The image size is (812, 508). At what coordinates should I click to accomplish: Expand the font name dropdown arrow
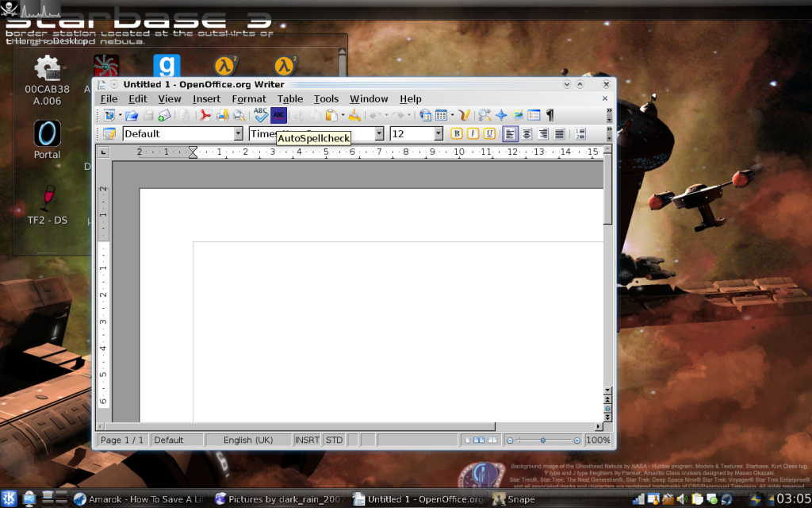[x=379, y=133]
